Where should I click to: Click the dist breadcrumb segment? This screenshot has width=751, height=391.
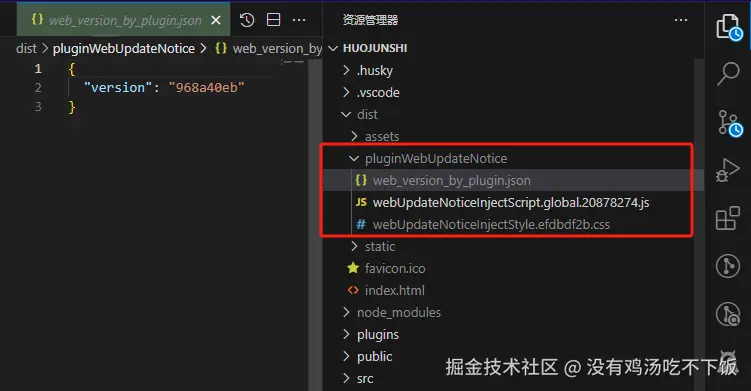[26, 48]
